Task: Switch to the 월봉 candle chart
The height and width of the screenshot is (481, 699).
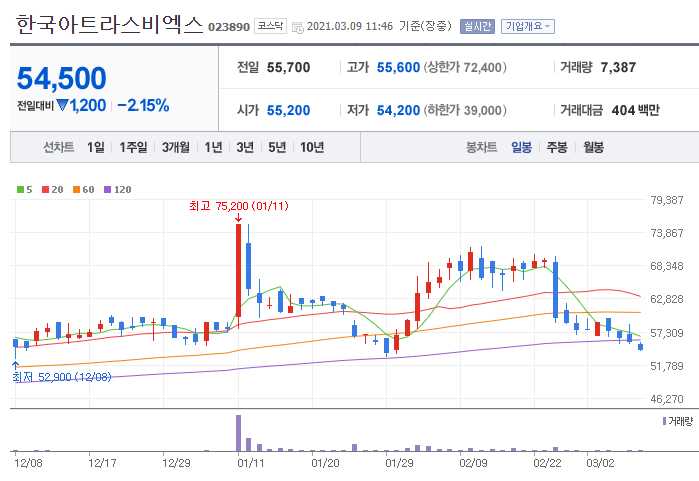Action: tap(594, 147)
